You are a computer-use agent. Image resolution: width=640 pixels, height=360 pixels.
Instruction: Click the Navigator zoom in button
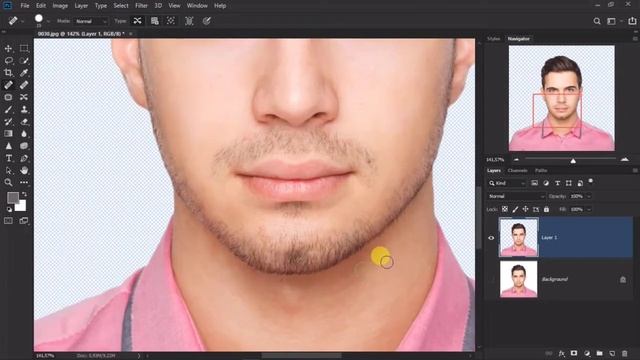tap(624, 160)
